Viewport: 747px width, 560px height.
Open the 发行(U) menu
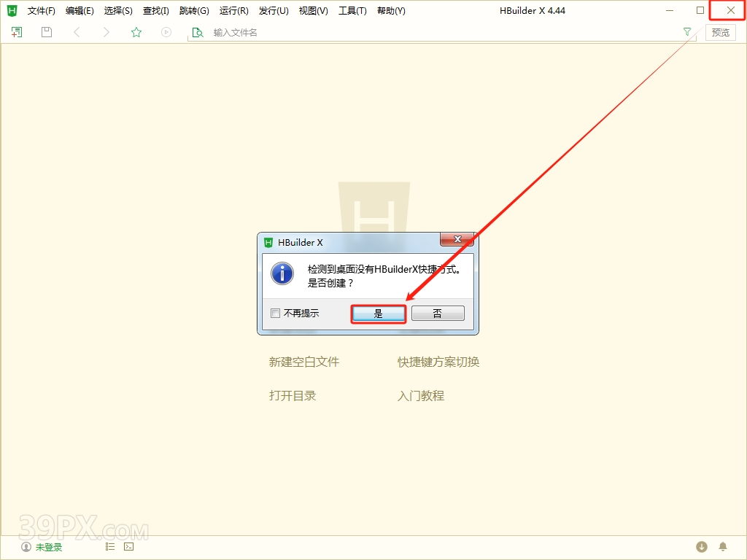pyautogui.click(x=274, y=10)
